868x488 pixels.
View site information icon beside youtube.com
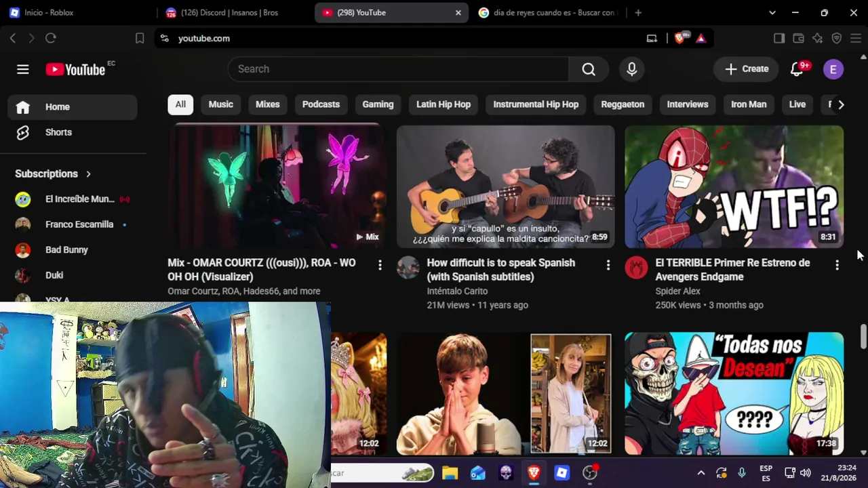click(164, 39)
